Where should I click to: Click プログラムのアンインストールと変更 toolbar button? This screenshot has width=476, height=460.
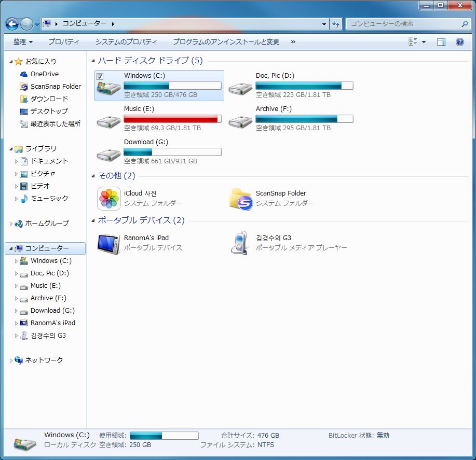click(x=226, y=42)
